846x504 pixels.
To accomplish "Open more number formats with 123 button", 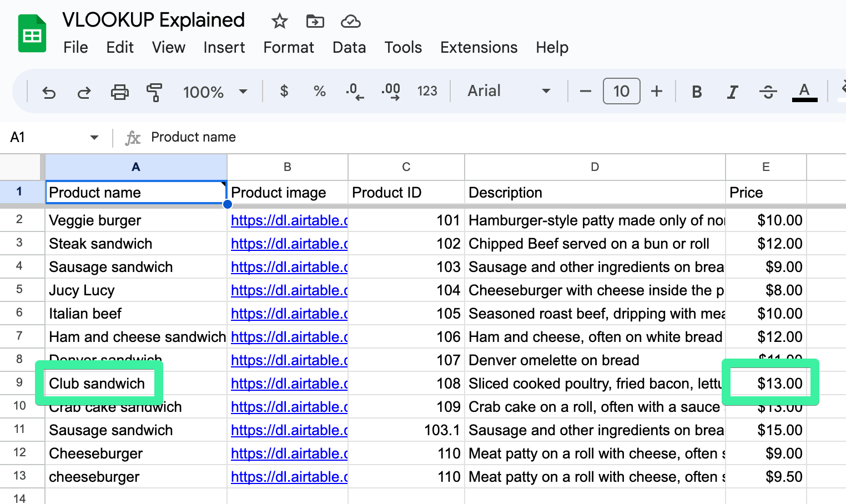I will (427, 92).
